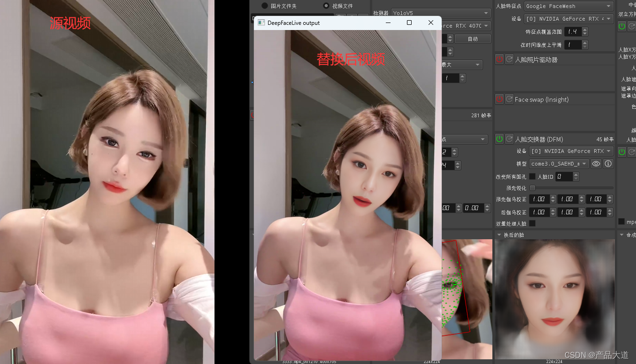Click the 在时间维度上平滑 stepper arrows

tap(585, 45)
